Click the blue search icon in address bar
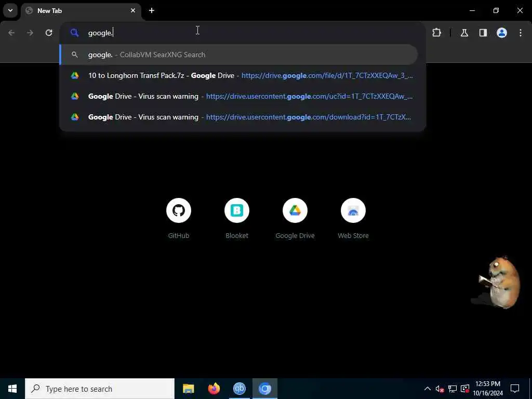 pyautogui.click(x=74, y=33)
